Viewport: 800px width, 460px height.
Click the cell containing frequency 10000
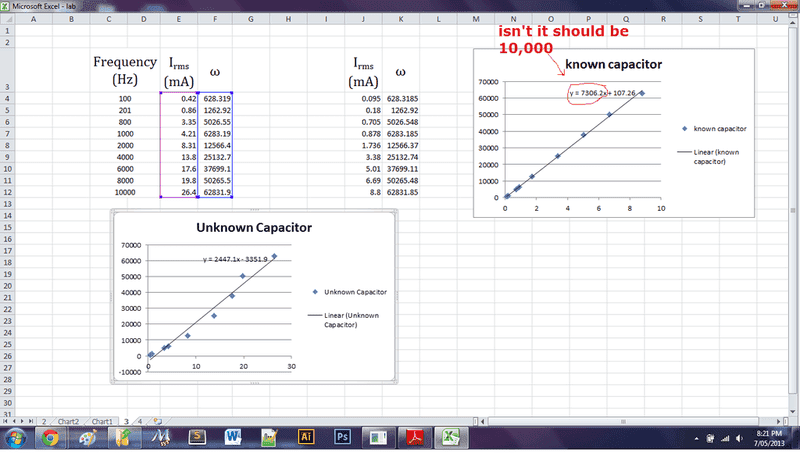coord(125,192)
